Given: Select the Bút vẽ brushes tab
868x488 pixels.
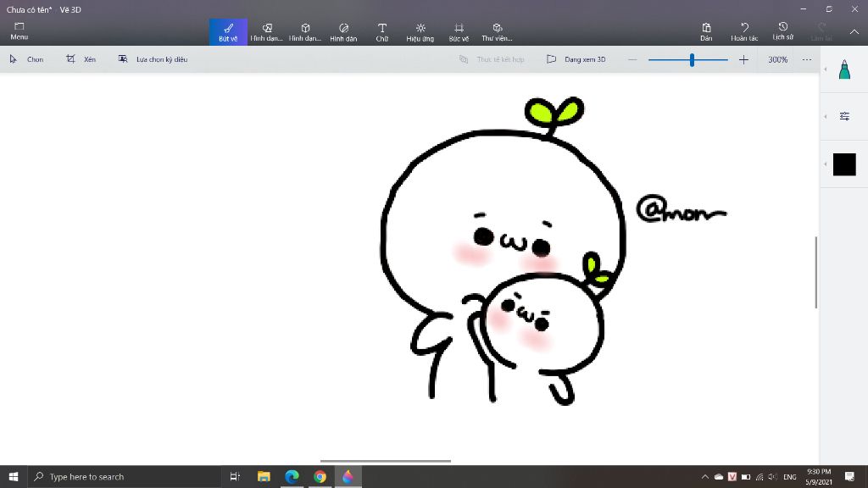Looking at the screenshot, I should [x=228, y=32].
